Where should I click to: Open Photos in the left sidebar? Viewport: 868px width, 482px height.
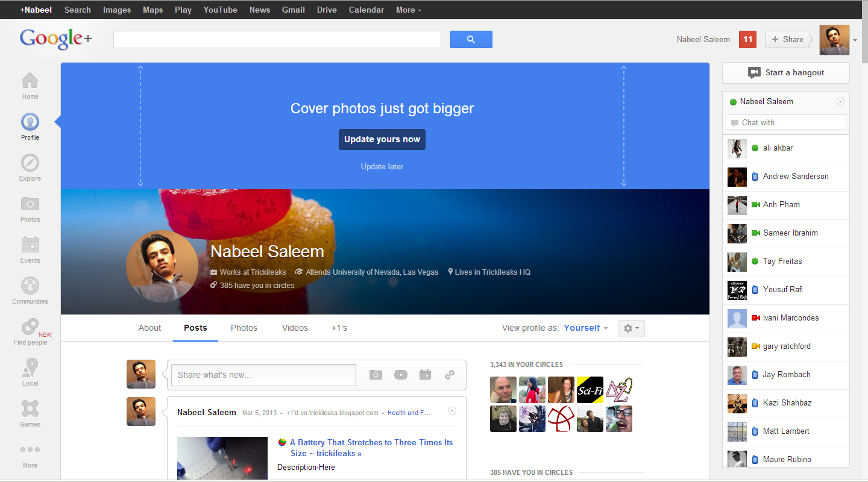pyautogui.click(x=30, y=204)
